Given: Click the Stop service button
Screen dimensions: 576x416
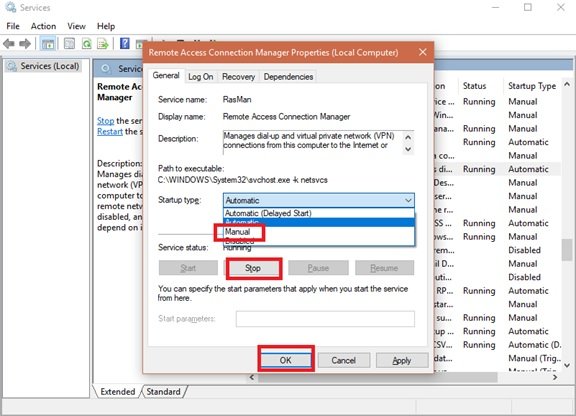Looking at the screenshot, I should 253,268.
